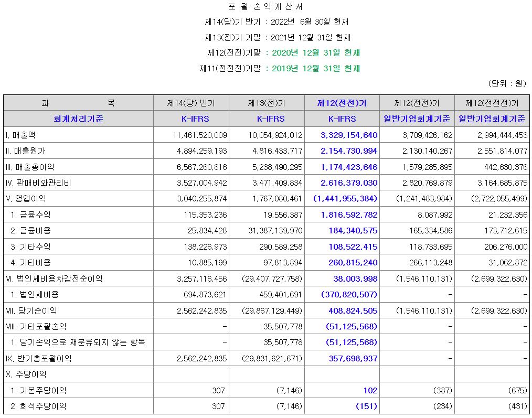Click the row label 1. 금융수익
532x418 pixels.
(x=30, y=215)
